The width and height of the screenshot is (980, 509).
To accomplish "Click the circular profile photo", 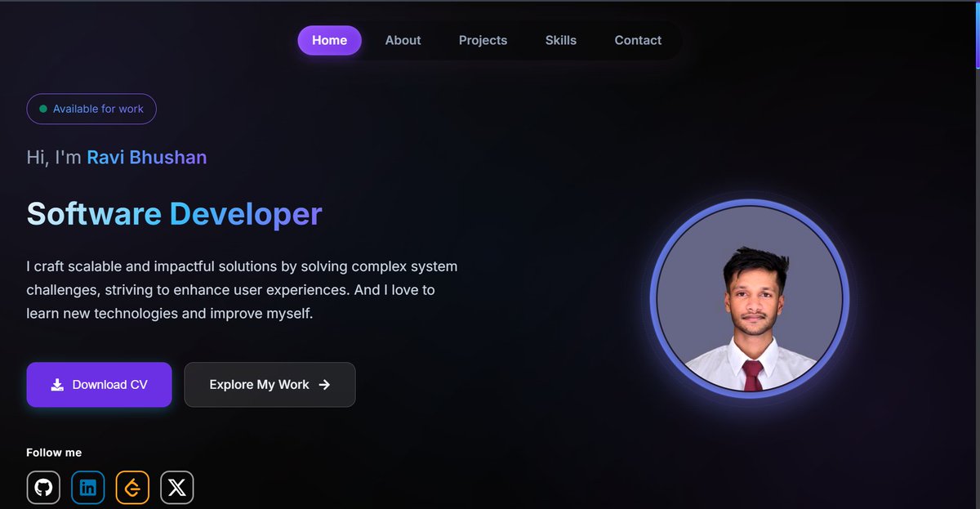I will (750, 299).
